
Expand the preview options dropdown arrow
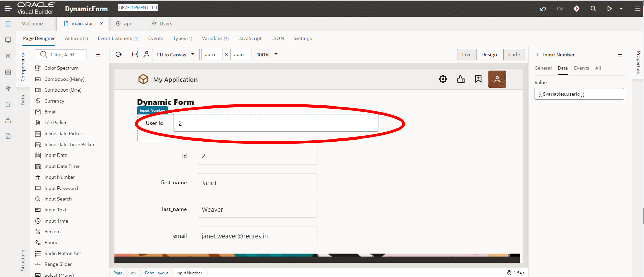(621, 9)
